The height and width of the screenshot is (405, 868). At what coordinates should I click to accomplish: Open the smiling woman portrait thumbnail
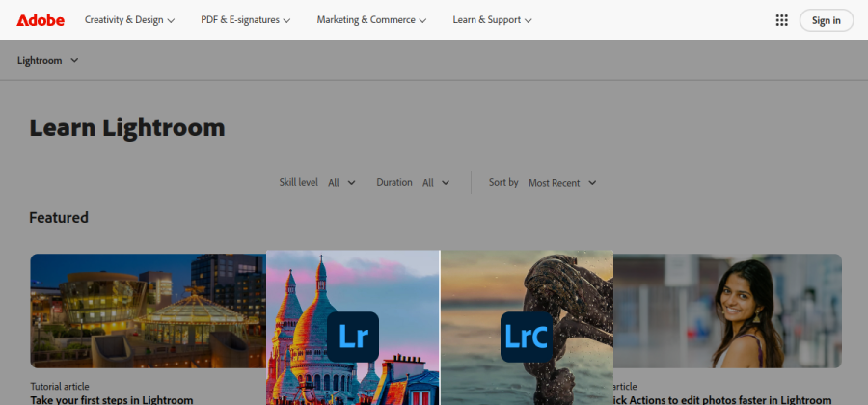727,310
